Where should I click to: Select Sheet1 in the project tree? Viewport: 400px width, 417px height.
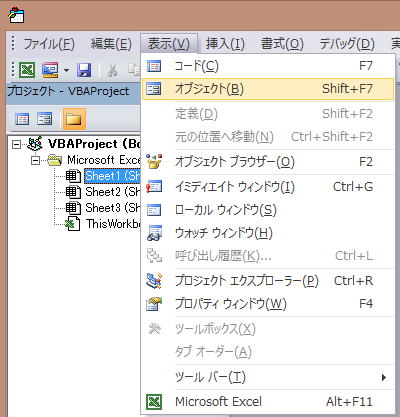point(113,176)
